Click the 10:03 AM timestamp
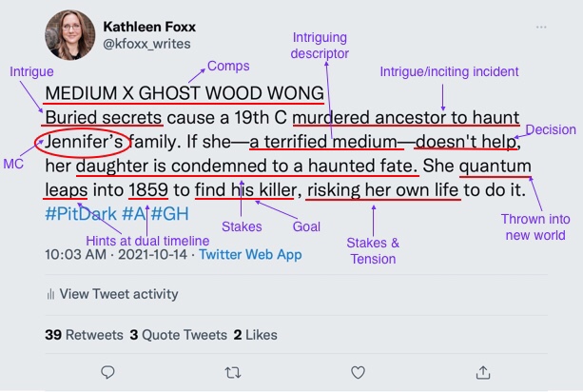The width and height of the screenshot is (583, 392). pos(76,255)
